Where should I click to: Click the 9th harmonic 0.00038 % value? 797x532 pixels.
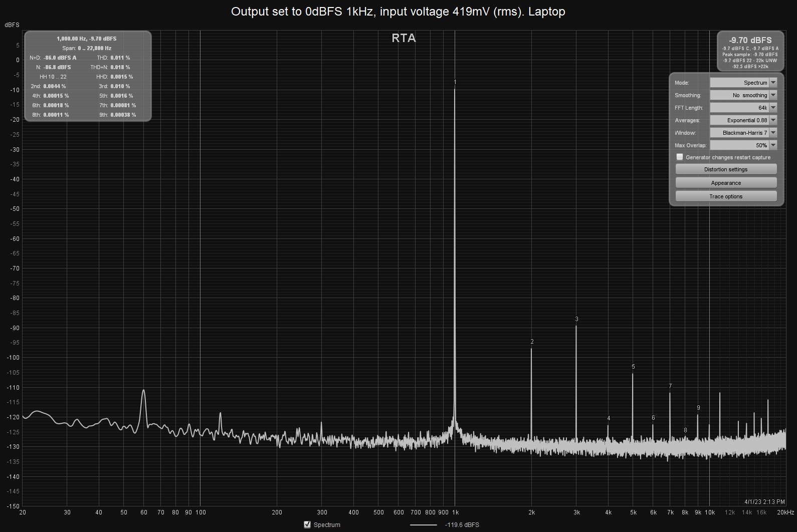click(x=123, y=115)
